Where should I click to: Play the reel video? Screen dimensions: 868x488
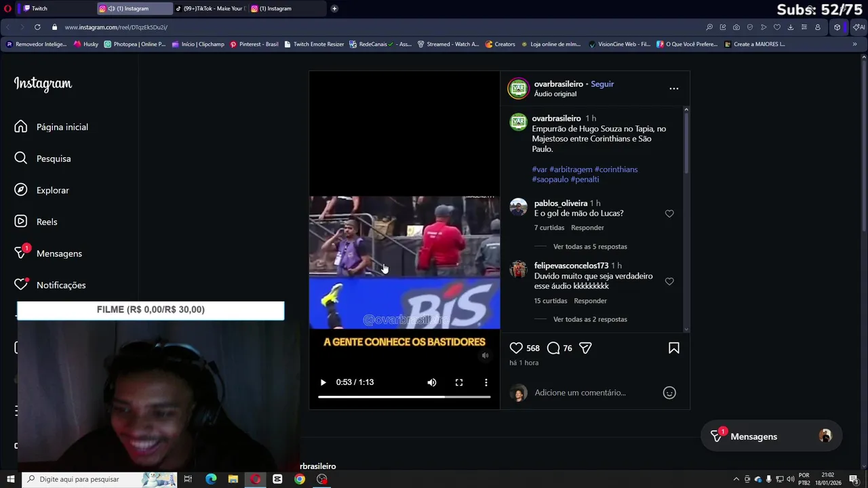323,382
